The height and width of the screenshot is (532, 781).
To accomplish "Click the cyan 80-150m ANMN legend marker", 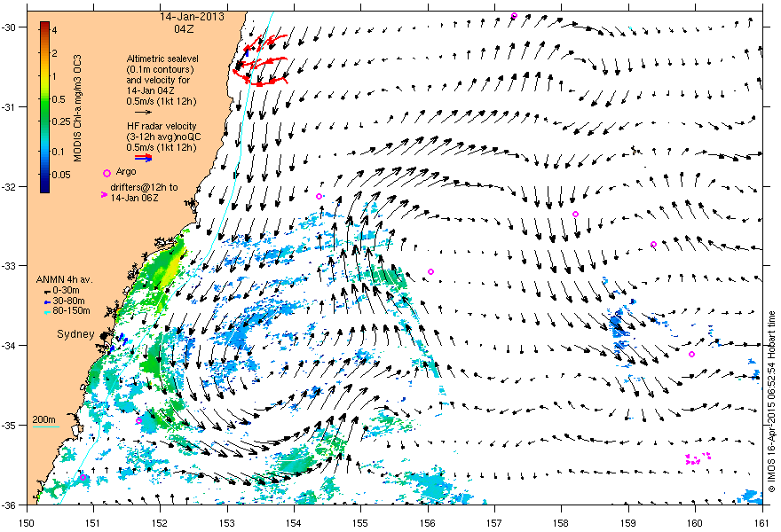I will point(47,312).
